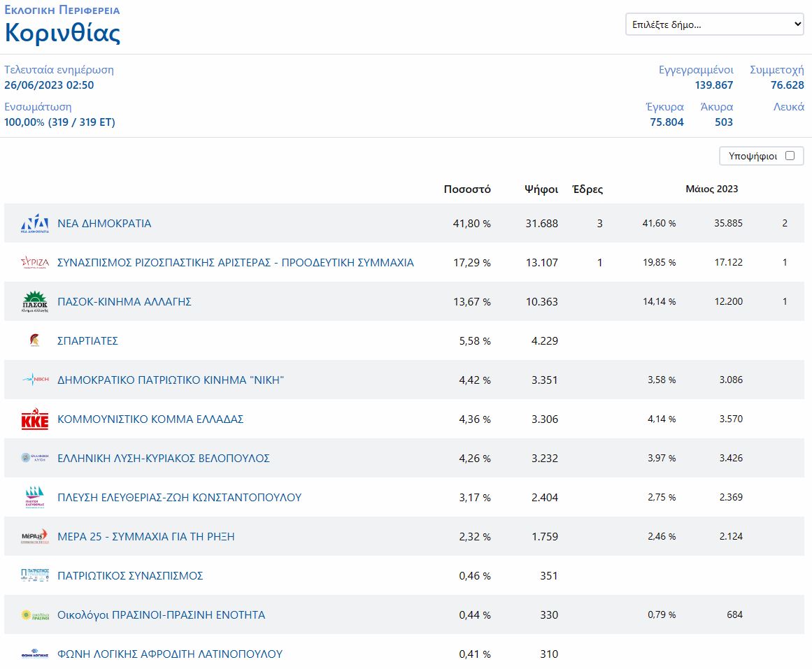
Task: Click the Σπαρτιάτες helmet logo
Action: coord(34,341)
